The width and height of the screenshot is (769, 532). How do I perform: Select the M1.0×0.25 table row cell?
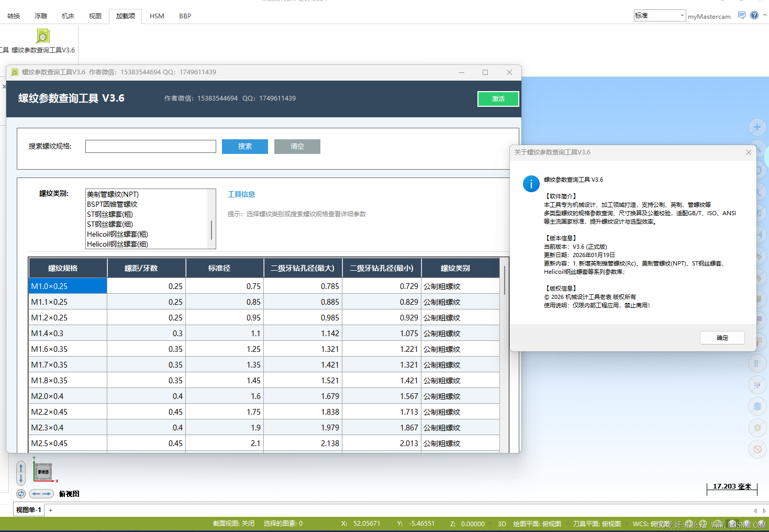coord(68,286)
